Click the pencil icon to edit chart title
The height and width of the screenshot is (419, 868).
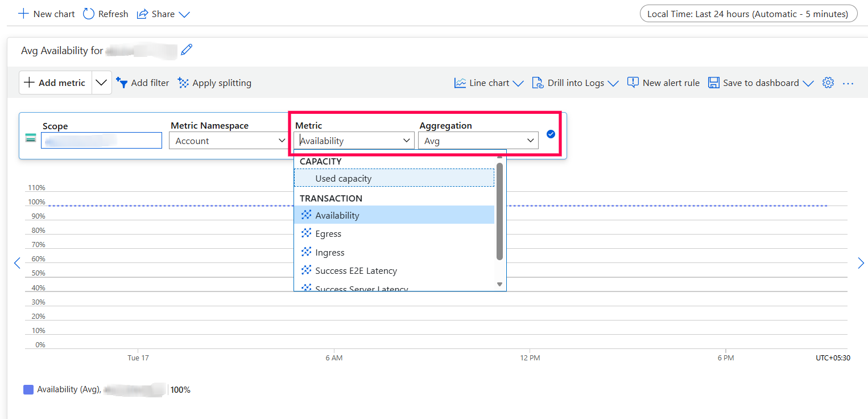[x=187, y=50]
